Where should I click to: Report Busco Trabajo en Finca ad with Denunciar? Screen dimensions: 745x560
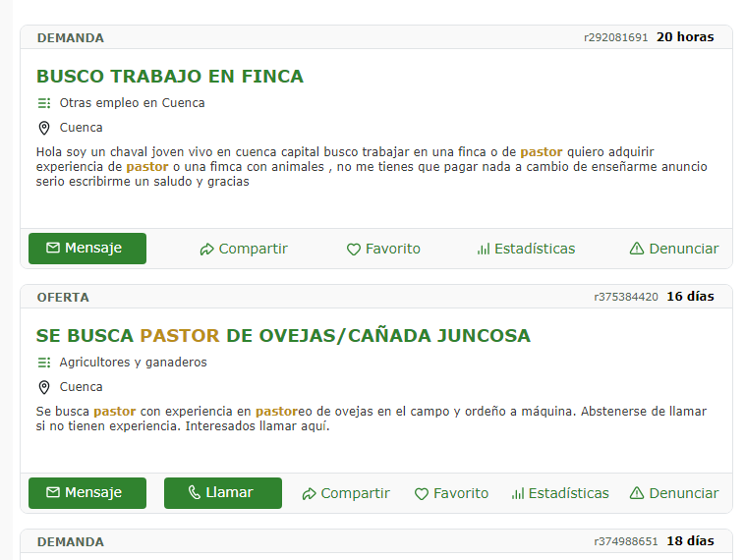tap(674, 249)
